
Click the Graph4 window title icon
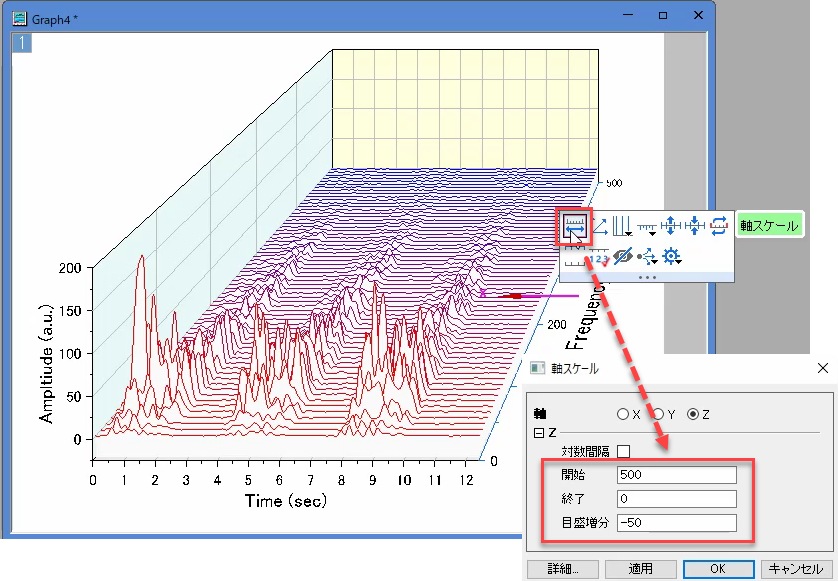[x=19, y=19]
